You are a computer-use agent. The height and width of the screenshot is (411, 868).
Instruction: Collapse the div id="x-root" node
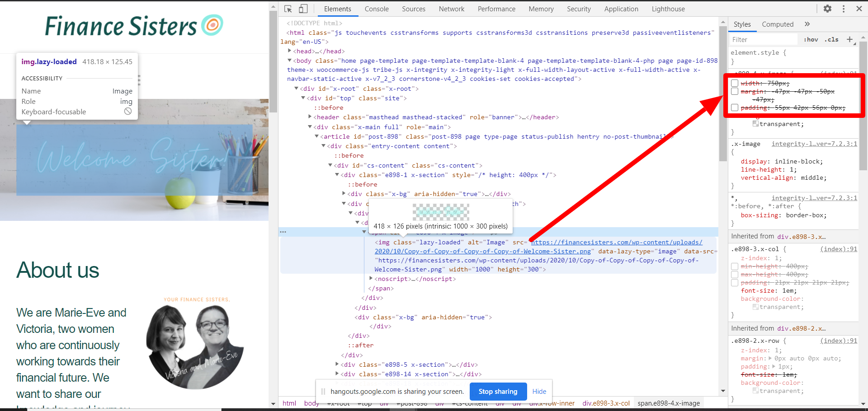click(296, 89)
